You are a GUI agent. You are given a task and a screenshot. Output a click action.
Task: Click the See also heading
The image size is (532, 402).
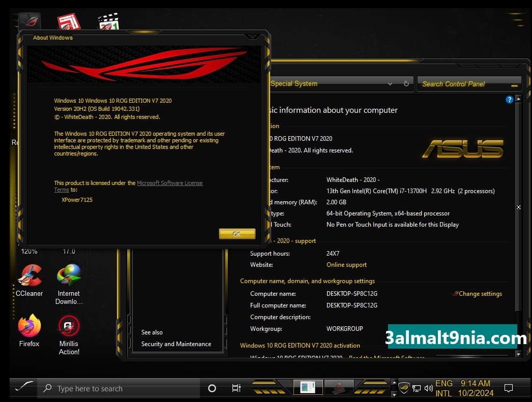click(x=152, y=332)
